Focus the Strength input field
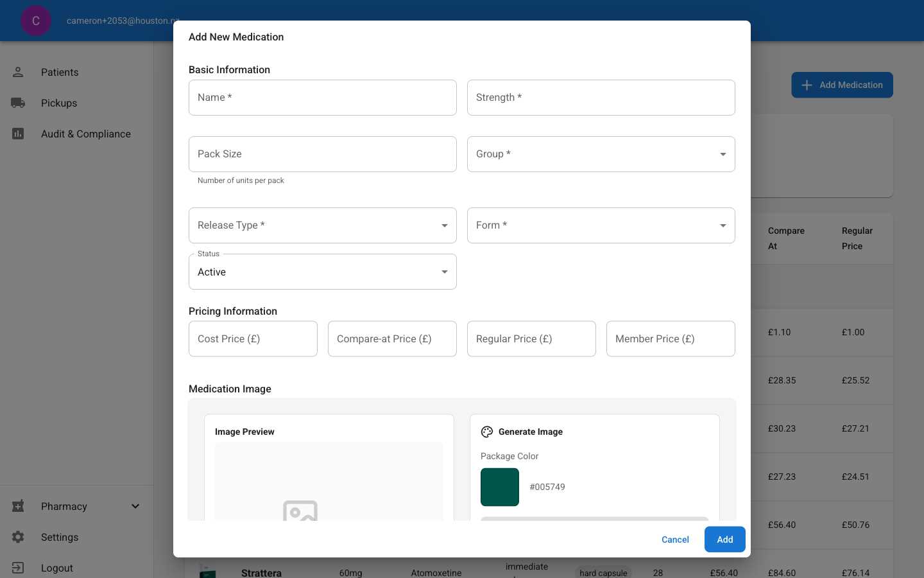The height and width of the screenshot is (578, 924). click(x=601, y=98)
